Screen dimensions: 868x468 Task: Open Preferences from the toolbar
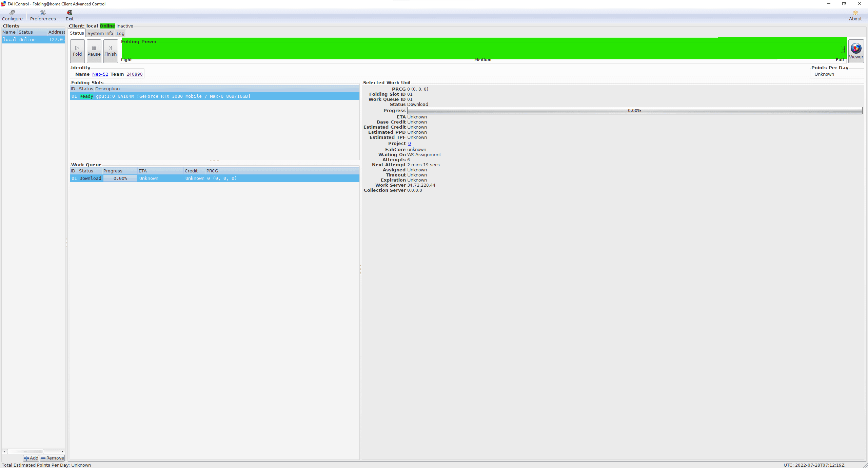[43, 16]
